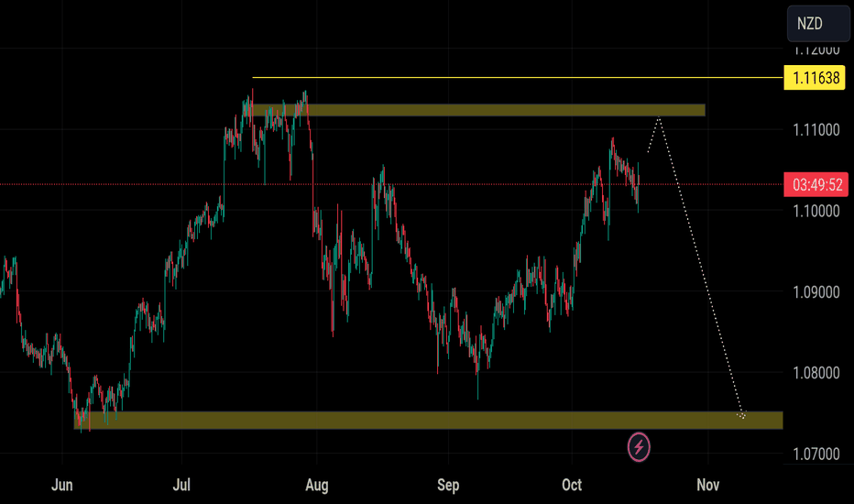Select the lower yellow support zone rectangle

pyautogui.click(x=428, y=420)
